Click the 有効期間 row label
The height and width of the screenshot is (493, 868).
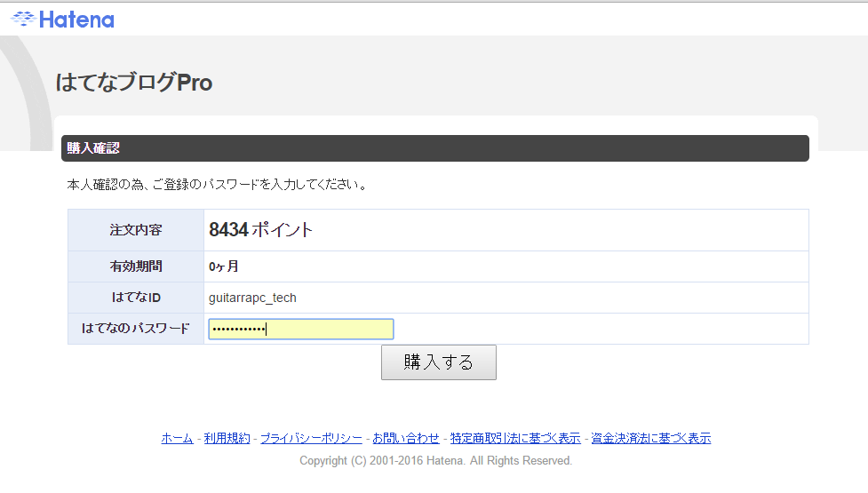(x=136, y=266)
